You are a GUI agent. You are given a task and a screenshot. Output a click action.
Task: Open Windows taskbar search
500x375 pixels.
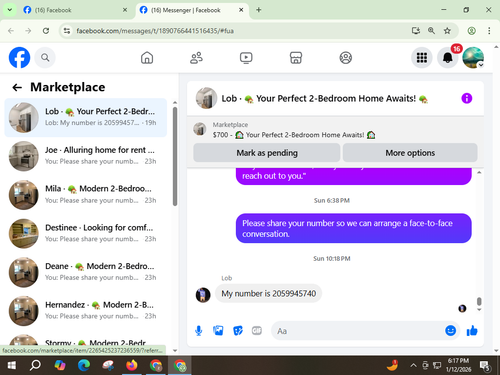[35, 366]
